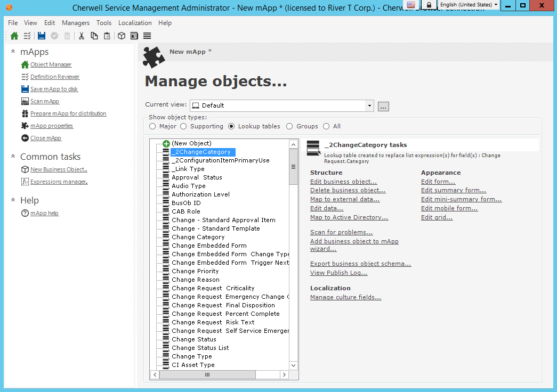This screenshot has width=557, height=392.
Task: Click View Publish Log link
Action: point(339,273)
